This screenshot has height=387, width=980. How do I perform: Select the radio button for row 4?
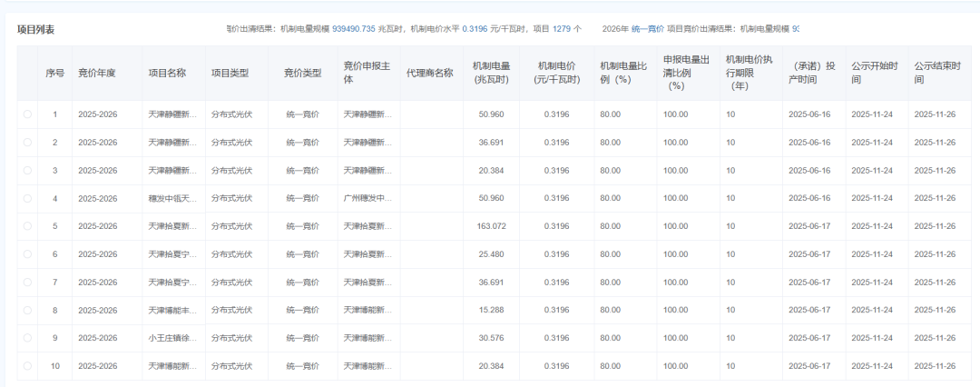click(27, 198)
